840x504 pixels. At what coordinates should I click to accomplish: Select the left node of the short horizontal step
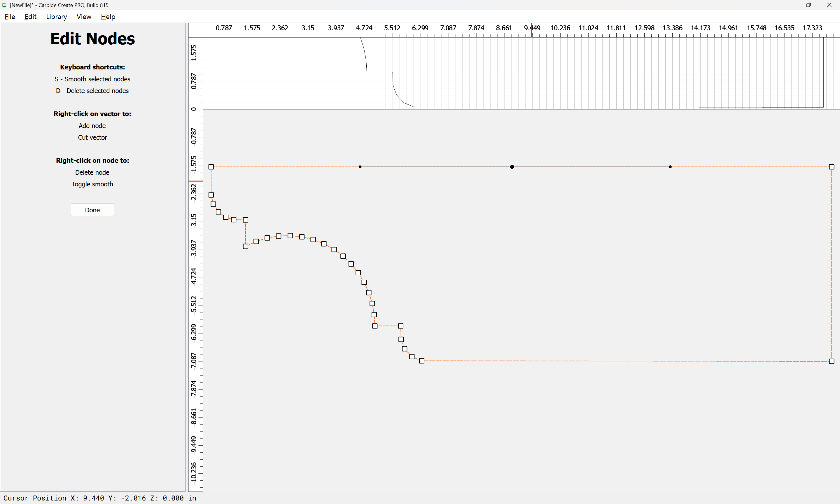(375, 326)
